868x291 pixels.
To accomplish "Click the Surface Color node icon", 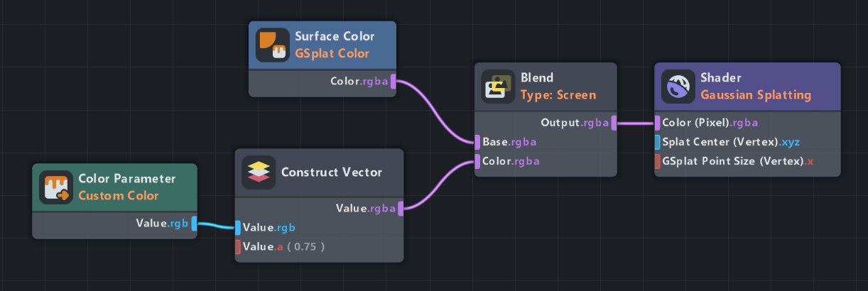I will coord(273,45).
